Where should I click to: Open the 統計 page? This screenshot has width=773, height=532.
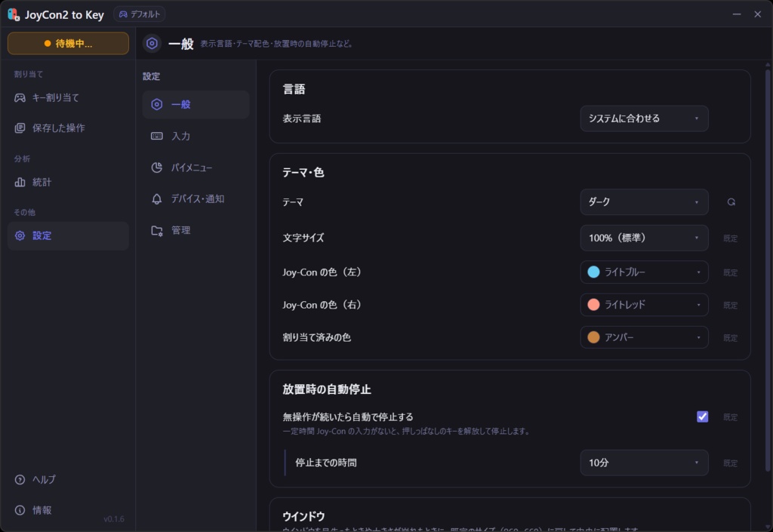pyautogui.click(x=68, y=183)
